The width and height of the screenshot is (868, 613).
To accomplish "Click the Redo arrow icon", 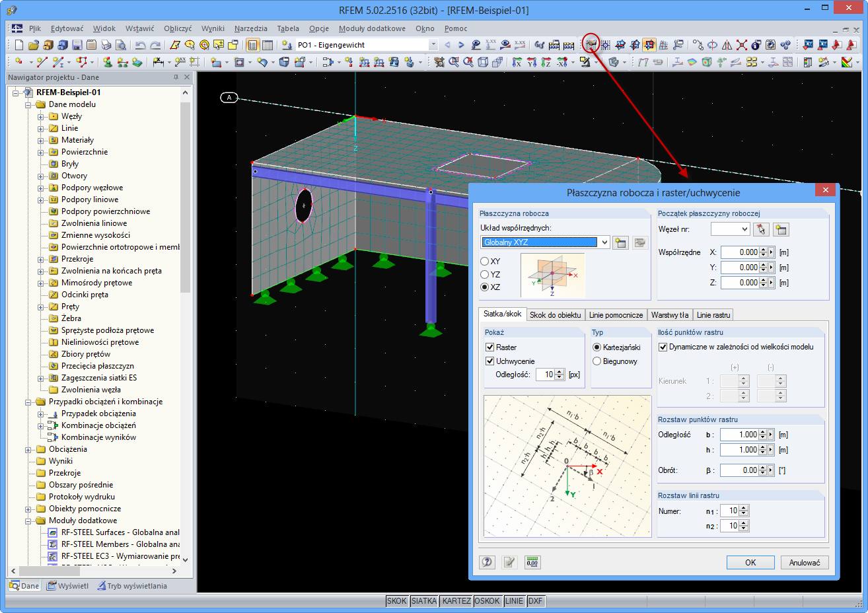I will coord(155,45).
